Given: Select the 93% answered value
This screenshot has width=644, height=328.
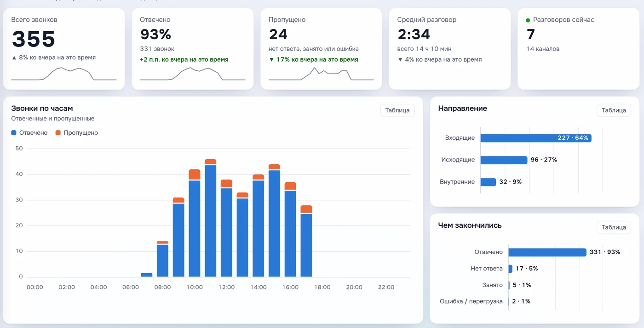Looking at the screenshot, I should (x=155, y=35).
